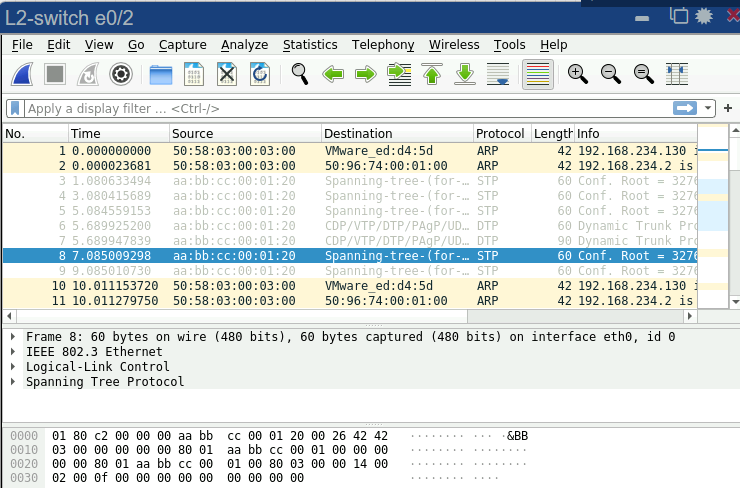
Task: Open the Tools menu
Action: [x=509, y=45]
